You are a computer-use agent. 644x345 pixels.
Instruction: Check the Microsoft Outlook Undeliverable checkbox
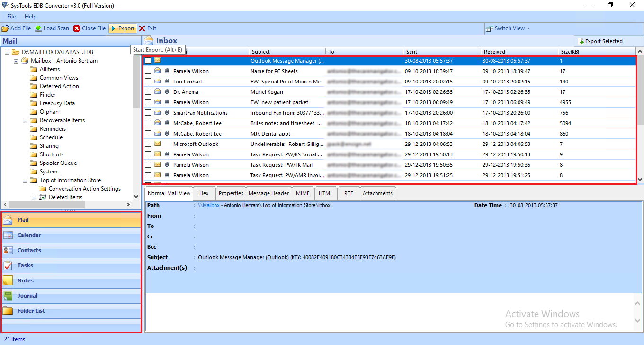click(148, 144)
